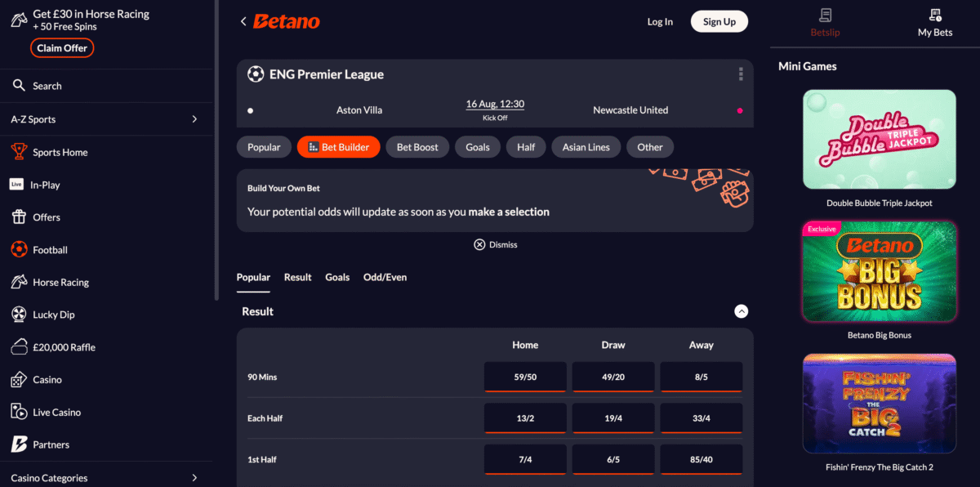Viewport: 980px width, 487px height.
Task: Collapse the Result section chevron
Action: click(742, 311)
